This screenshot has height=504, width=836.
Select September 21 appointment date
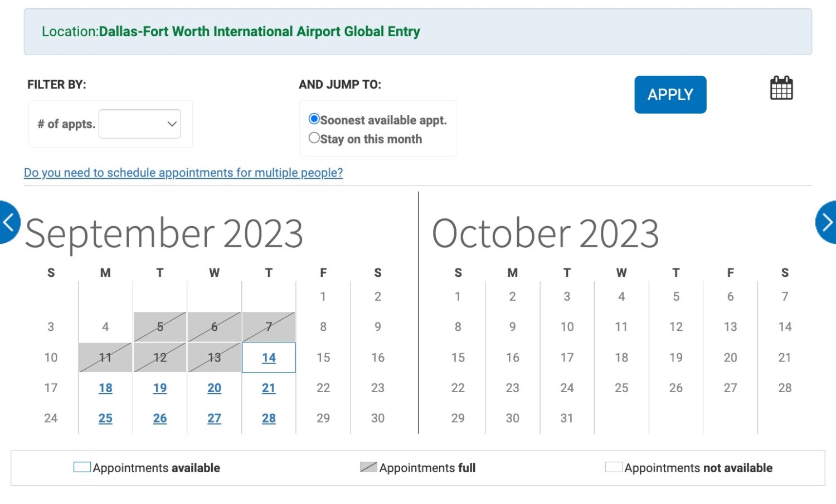[269, 388]
